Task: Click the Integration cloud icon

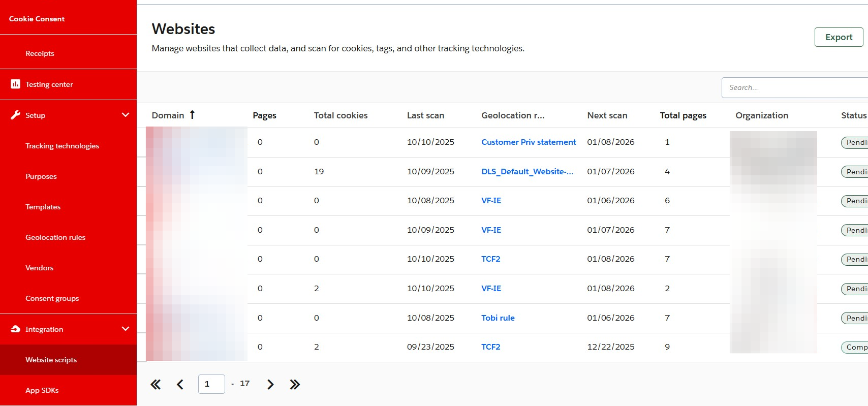Action: (x=15, y=329)
